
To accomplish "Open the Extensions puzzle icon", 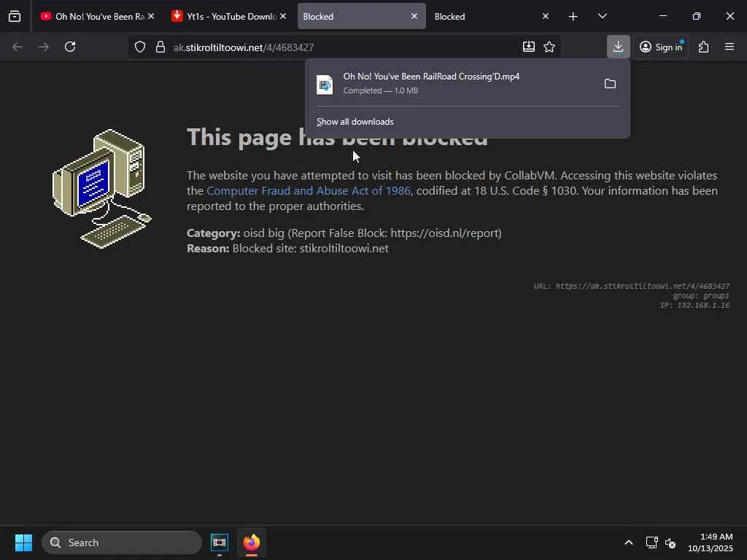I will coord(704,47).
